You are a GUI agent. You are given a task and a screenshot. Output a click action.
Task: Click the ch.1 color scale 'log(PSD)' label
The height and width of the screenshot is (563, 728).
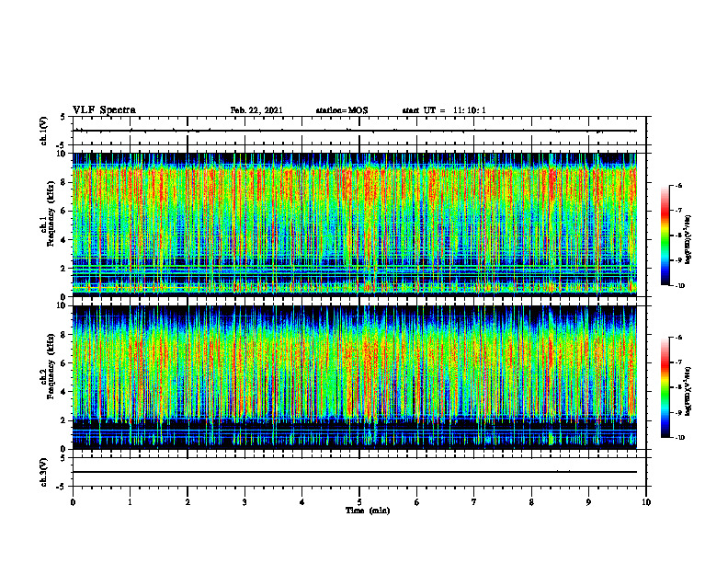(688, 240)
